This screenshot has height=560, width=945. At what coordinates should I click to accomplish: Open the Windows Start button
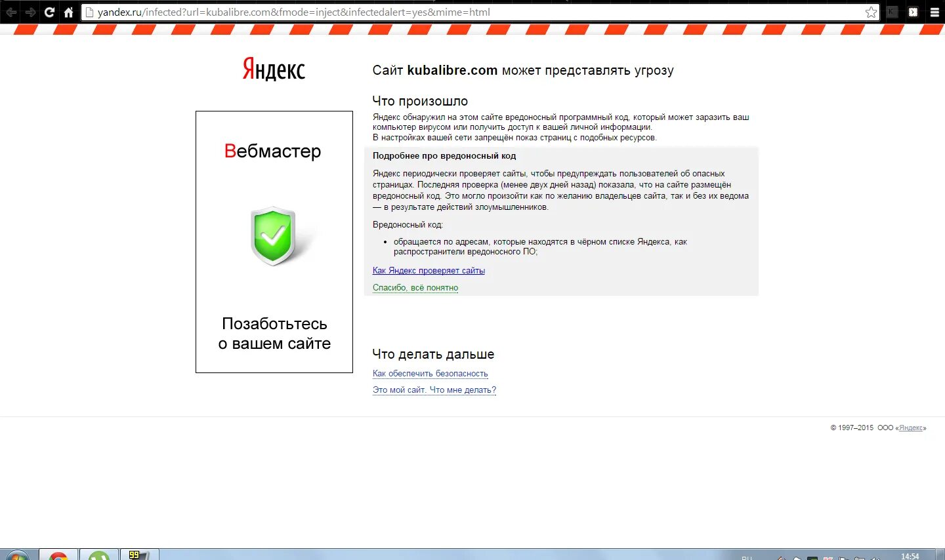click(x=16, y=555)
